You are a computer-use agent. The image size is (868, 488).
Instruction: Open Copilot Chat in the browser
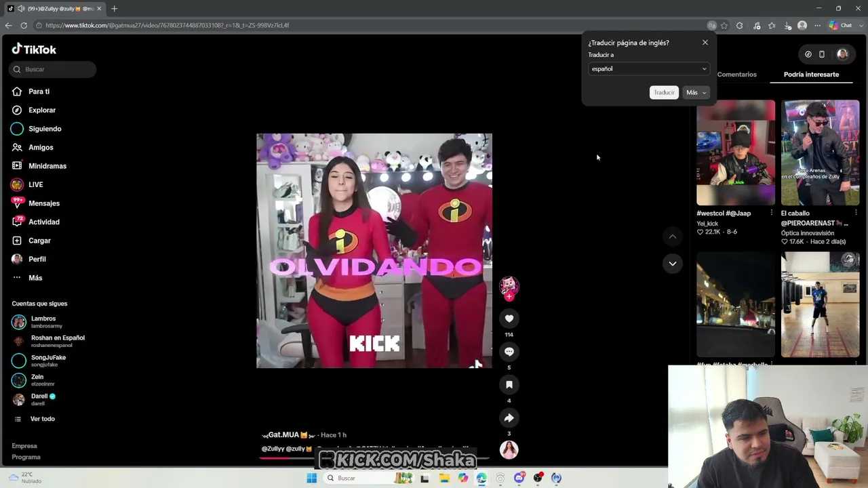click(841, 26)
